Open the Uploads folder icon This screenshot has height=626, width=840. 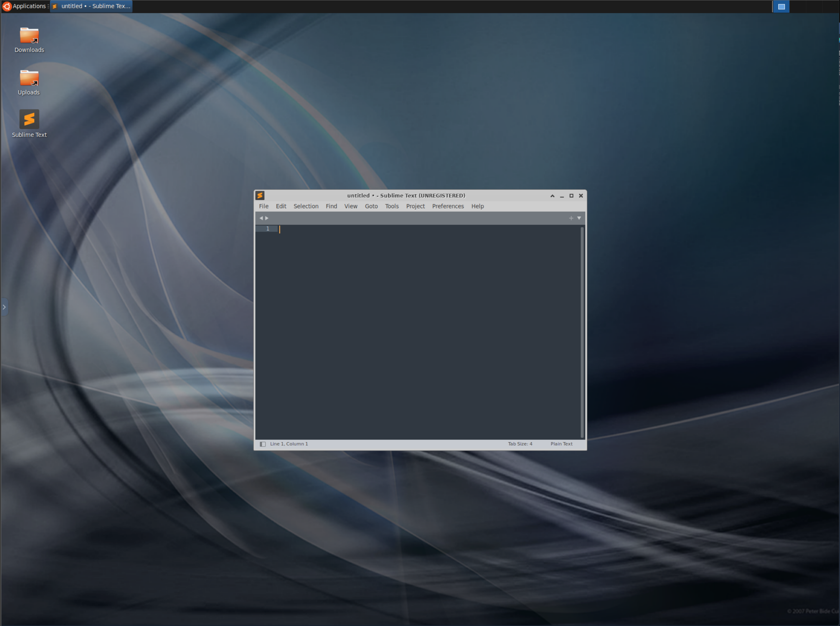pyautogui.click(x=29, y=78)
